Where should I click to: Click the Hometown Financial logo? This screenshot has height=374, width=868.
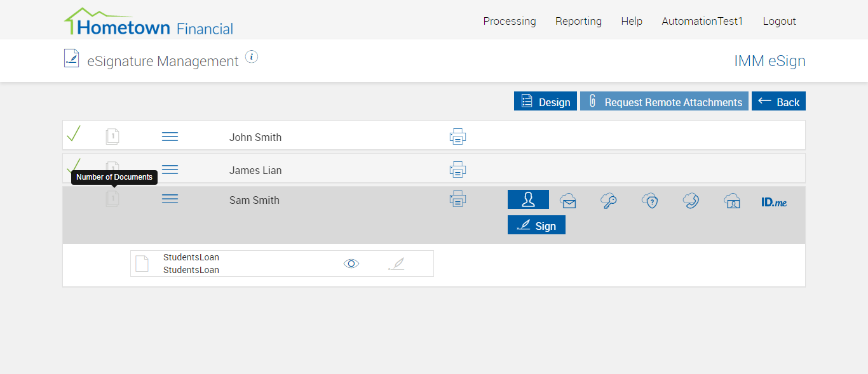(x=149, y=23)
